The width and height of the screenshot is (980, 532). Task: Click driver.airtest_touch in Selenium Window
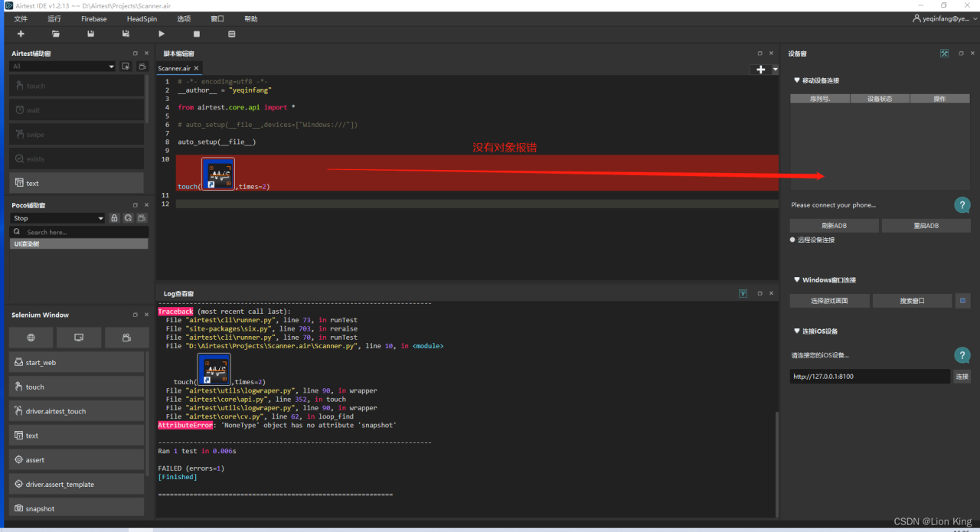coord(77,411)
